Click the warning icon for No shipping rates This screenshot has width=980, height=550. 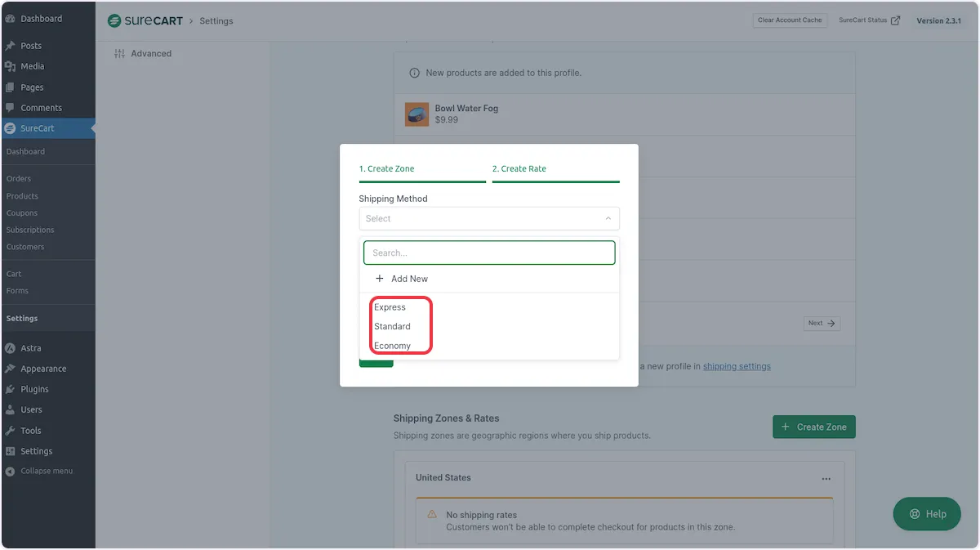click(432, 515)
